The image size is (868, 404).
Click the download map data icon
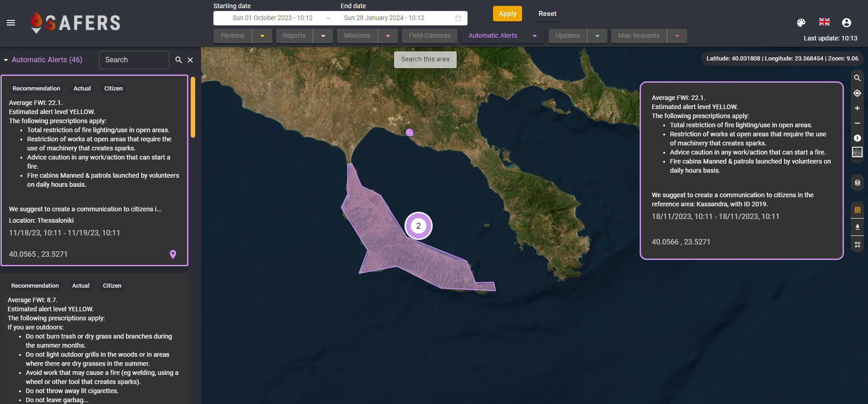[x=857, y=227]
